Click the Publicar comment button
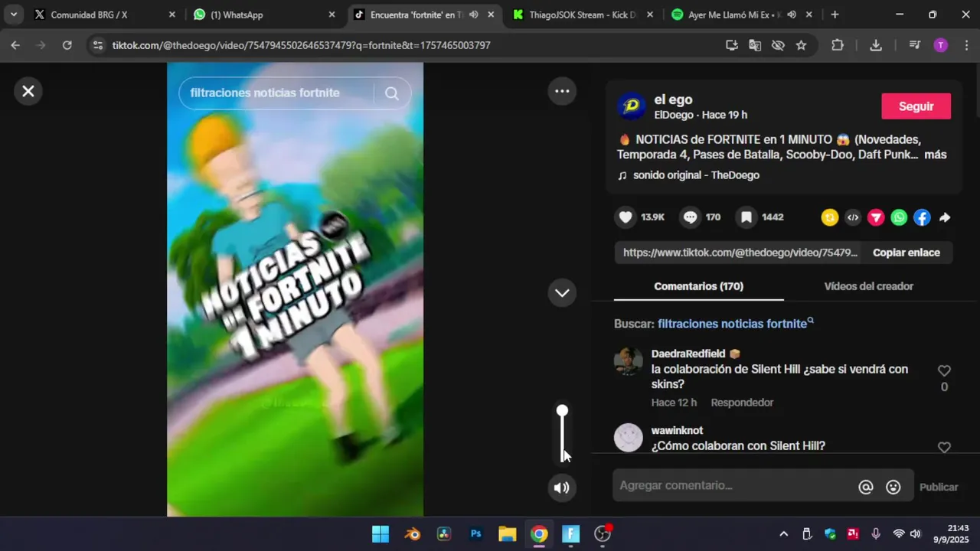The height and width of the screenshot is (551, 980). tap(939, 487)
